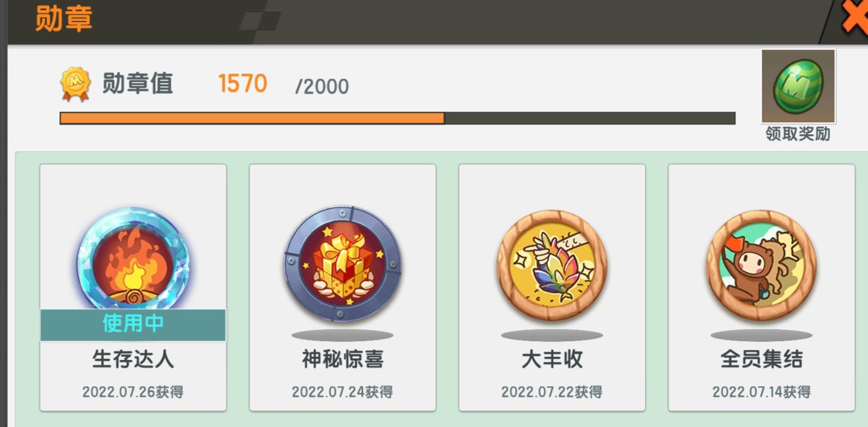Click the 勋章值 label text
Screen dimensions: 868x427
coord(137,84)
